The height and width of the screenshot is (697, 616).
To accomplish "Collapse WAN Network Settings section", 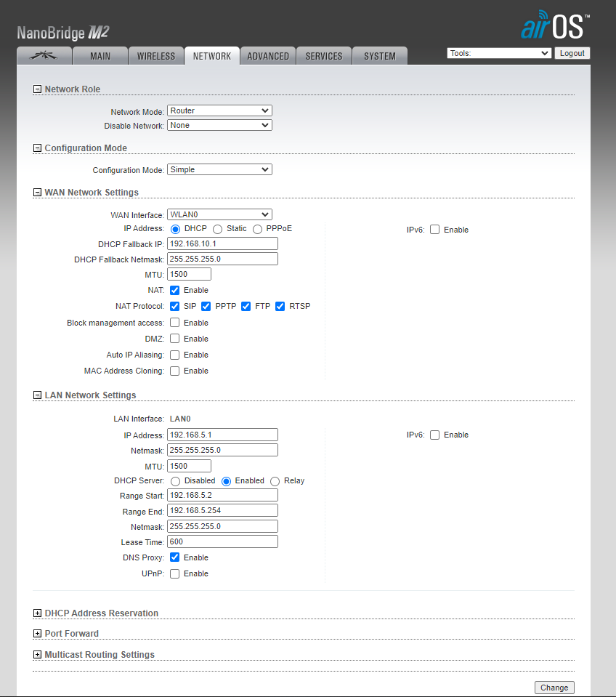I will 38,193.
